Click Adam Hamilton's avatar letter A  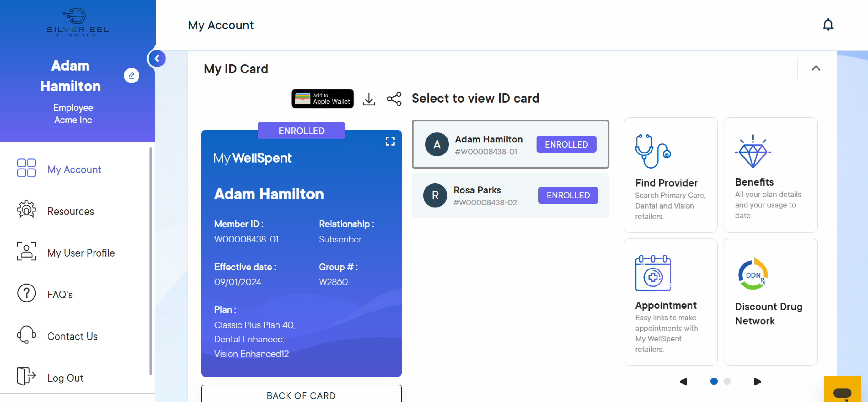pyautogui.click(x=437, y=144)
